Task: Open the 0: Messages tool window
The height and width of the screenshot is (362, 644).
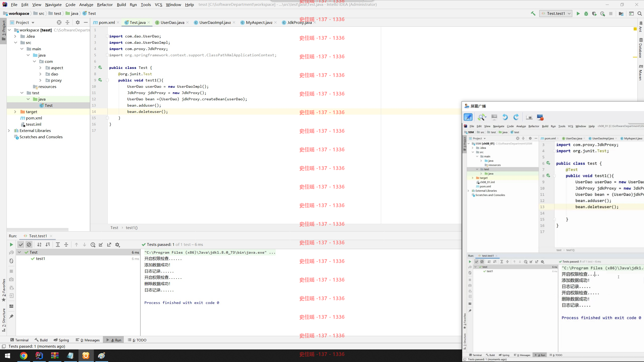Action: pos(88,340)
